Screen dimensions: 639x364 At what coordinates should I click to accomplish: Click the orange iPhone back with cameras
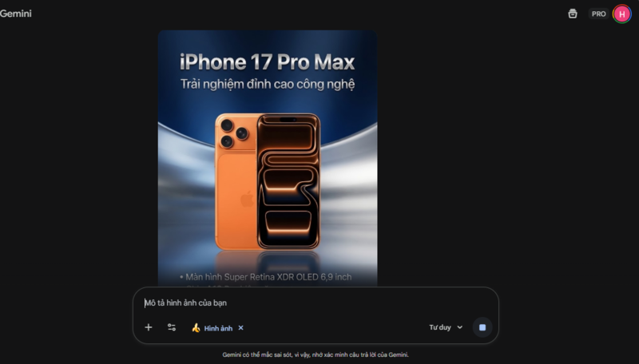(x=236, y=181)
